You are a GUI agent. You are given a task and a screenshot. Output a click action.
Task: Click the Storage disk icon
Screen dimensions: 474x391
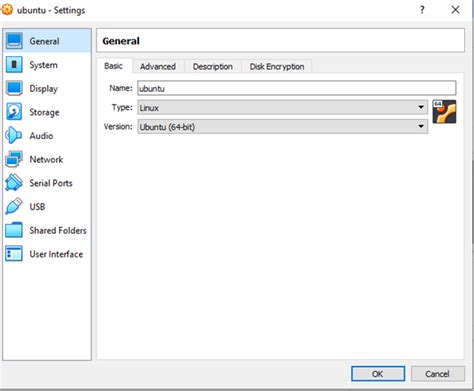tap(14, 112)
